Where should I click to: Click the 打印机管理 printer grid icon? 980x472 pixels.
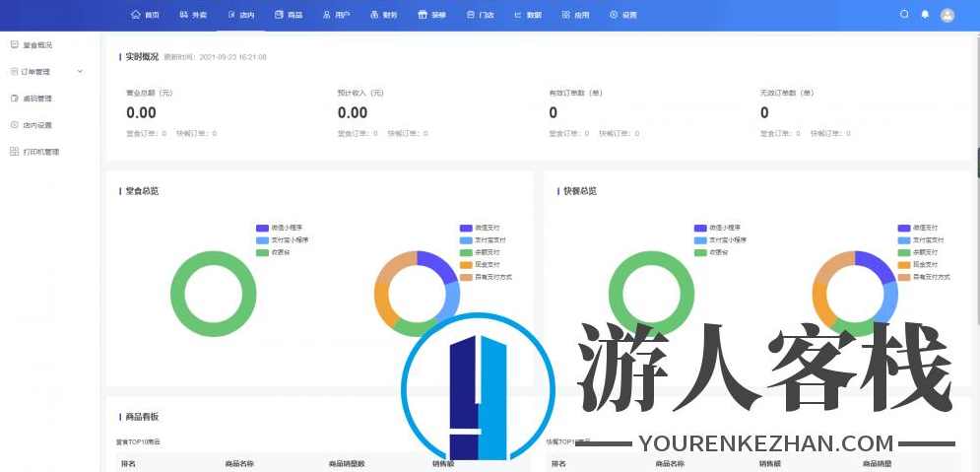click(15, 152)
